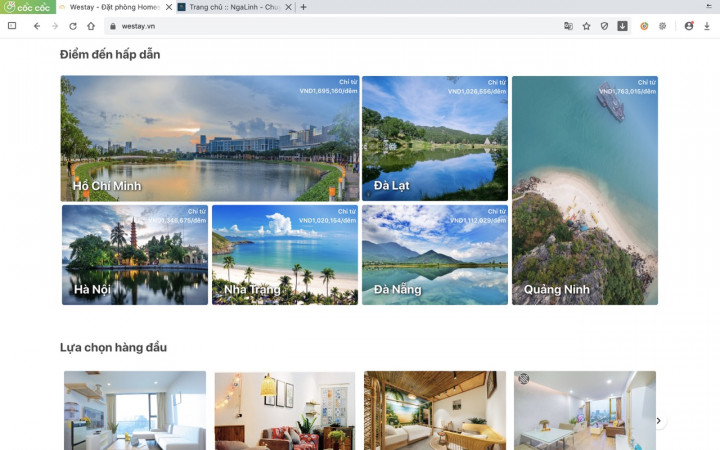Switch to the Trang chủ NgaLinh tab

tap(235, 7)
